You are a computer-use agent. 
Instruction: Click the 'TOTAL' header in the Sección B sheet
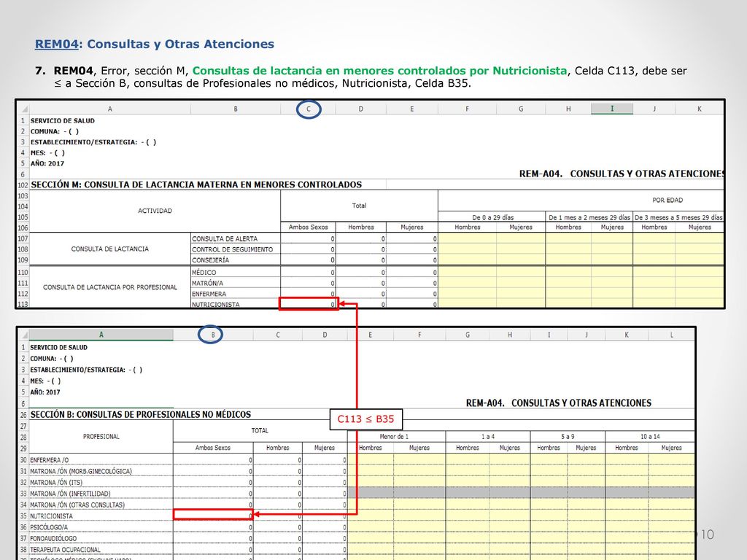(x=260, y=430)
